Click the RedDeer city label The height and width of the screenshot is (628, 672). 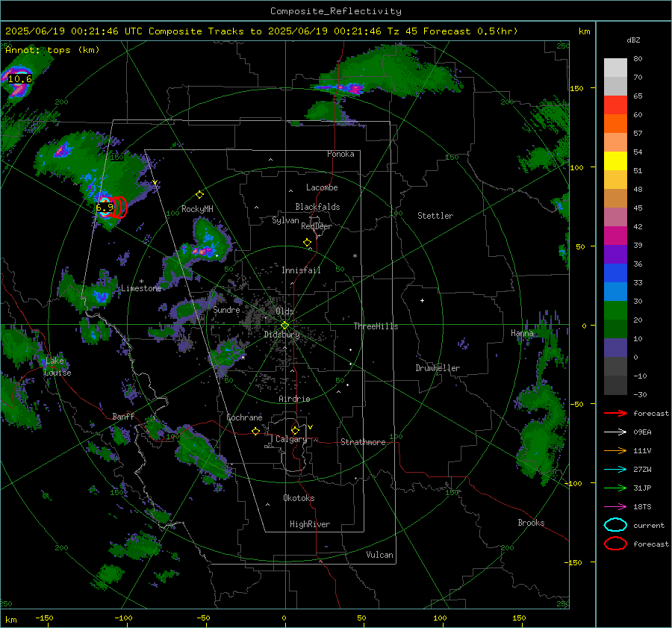pos(317,226)
